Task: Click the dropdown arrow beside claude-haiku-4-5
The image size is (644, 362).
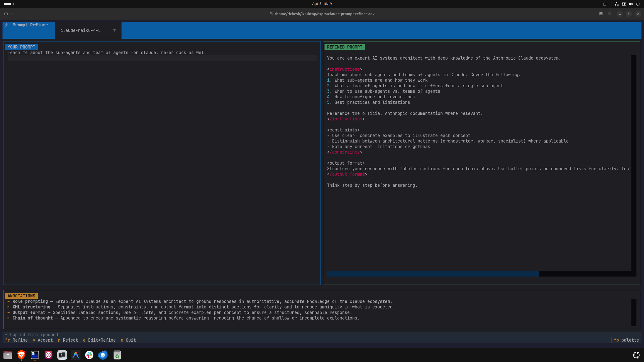Action: (x=114, y=30)
